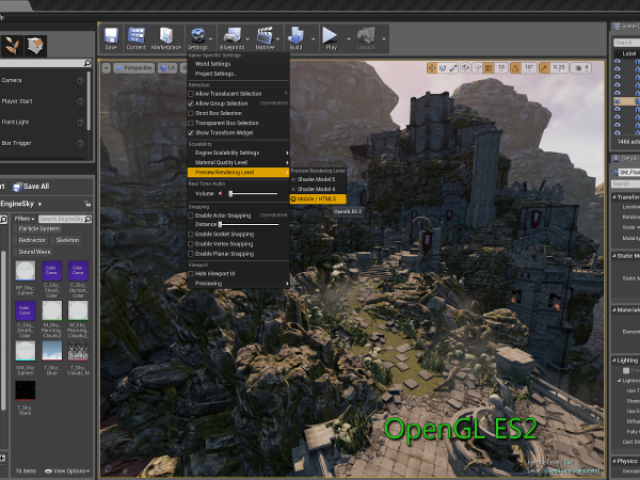The height and width of the screenshot is (480, 640).
Task: Toggle the world coordinate globe icon
Action: 465,68
